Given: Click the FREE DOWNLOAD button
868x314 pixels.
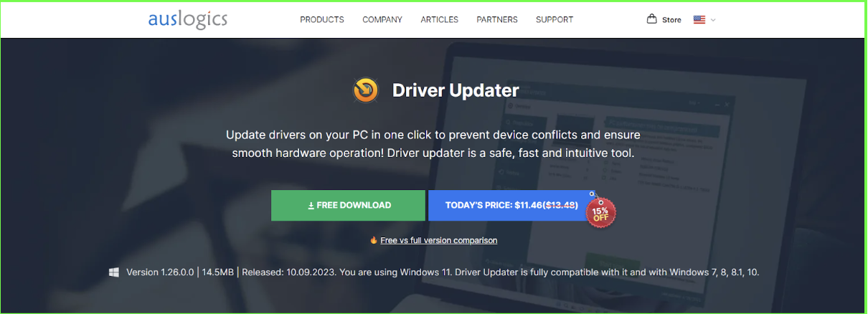Looking at the screenshot, I should (348, 205).
